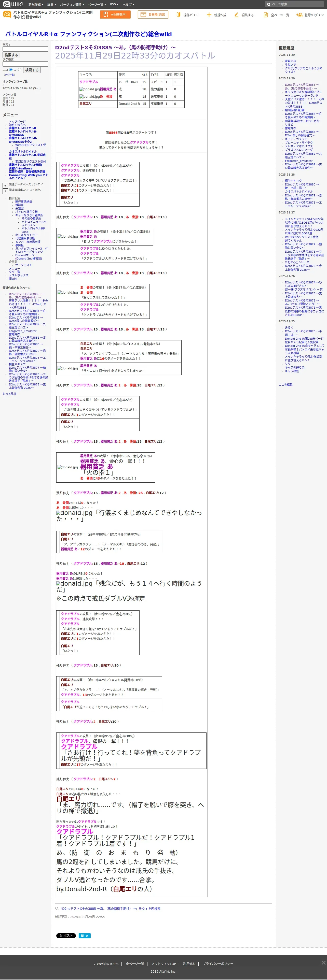This screenshot has width=327, height=980.
Task: Click the 編集する pencil icon
Action: (236, 15)
